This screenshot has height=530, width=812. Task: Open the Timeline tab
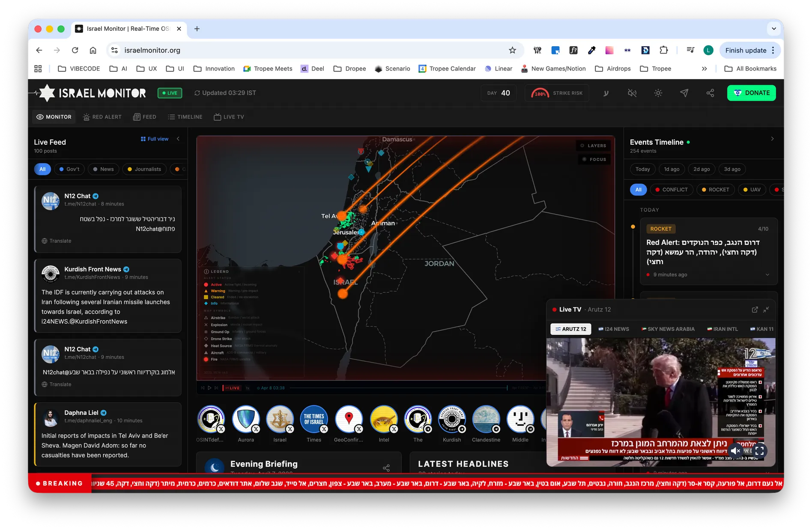185,117
